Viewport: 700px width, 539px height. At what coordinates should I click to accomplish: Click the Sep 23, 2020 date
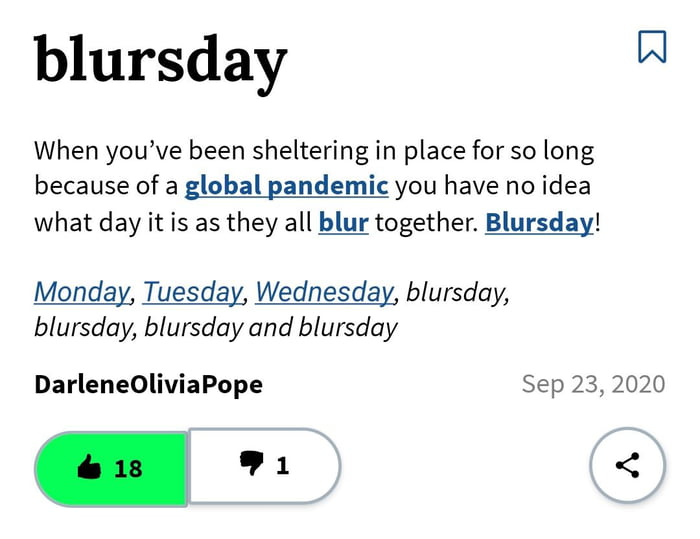tap(592, 384)
